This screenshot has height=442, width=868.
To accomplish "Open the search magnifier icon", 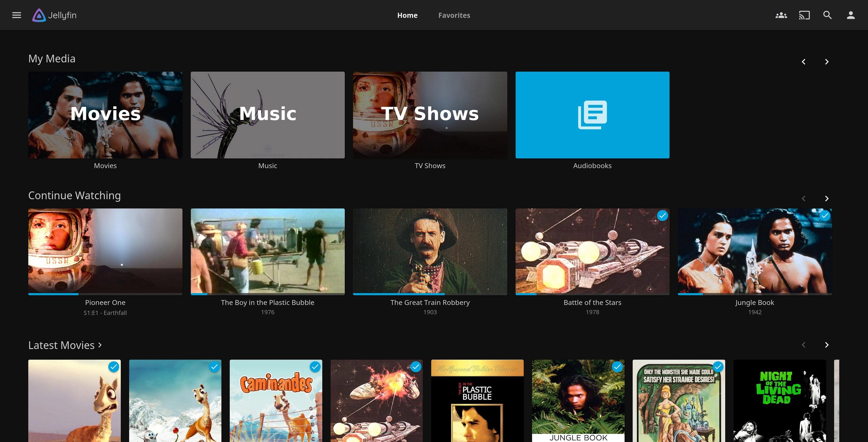I will (x=827, y=15).
